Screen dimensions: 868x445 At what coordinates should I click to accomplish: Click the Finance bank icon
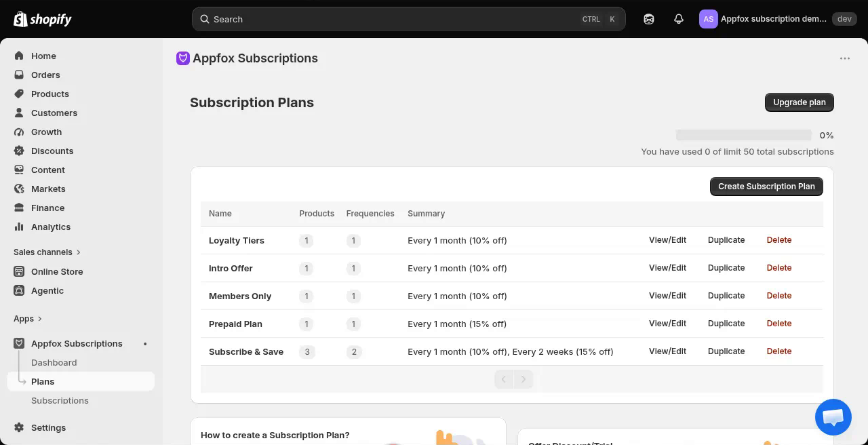pos(19,208)
